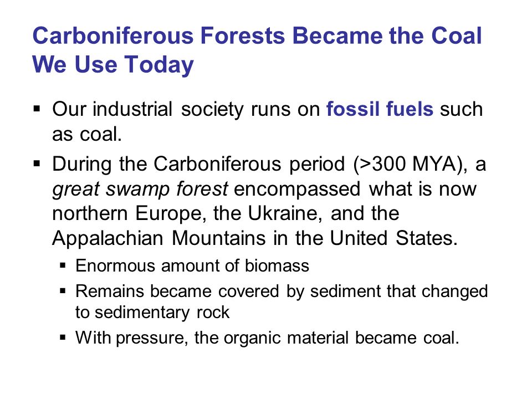Click the line "Enormous amount of biomass"
Image resolution: width=532 pixels, height=399 pixels.
tap(192, 265)
